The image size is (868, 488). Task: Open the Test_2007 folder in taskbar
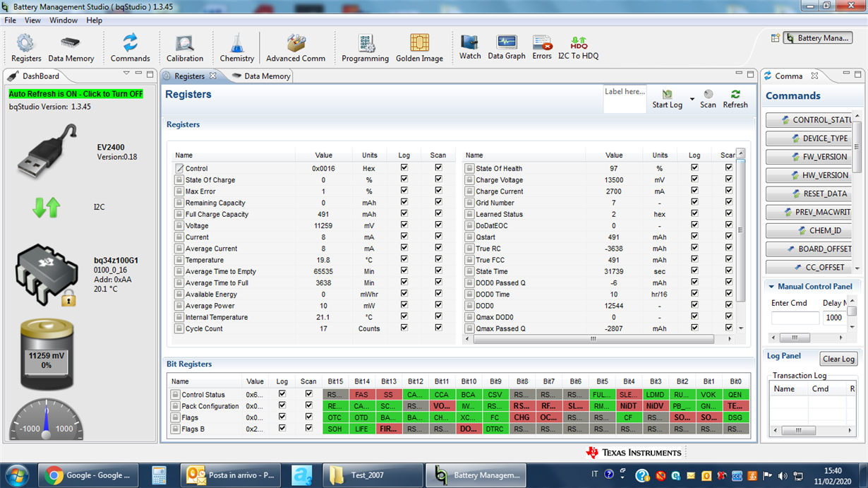coord(373,475)
